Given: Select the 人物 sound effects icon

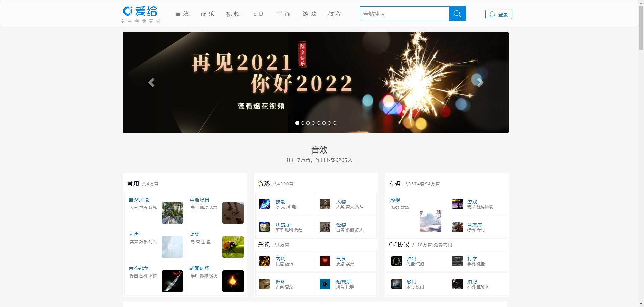Looking at the screenshot, I should click(325, 204).
